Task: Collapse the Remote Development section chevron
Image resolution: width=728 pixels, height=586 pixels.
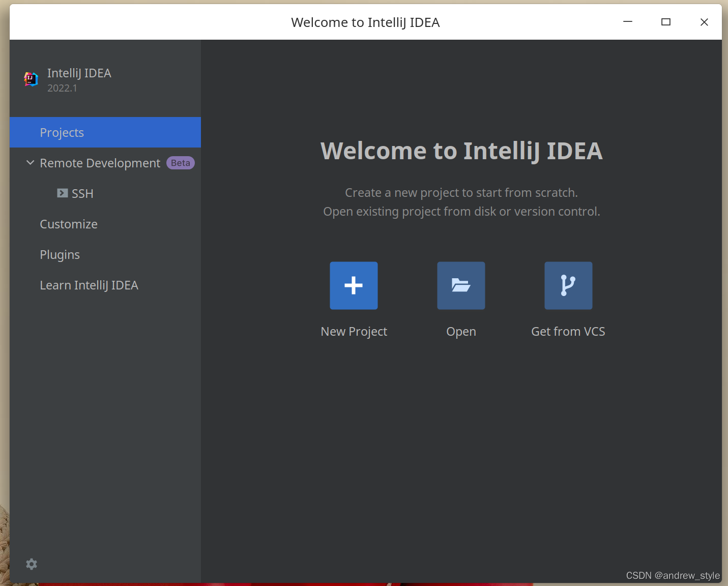Action: click(30, 163)
